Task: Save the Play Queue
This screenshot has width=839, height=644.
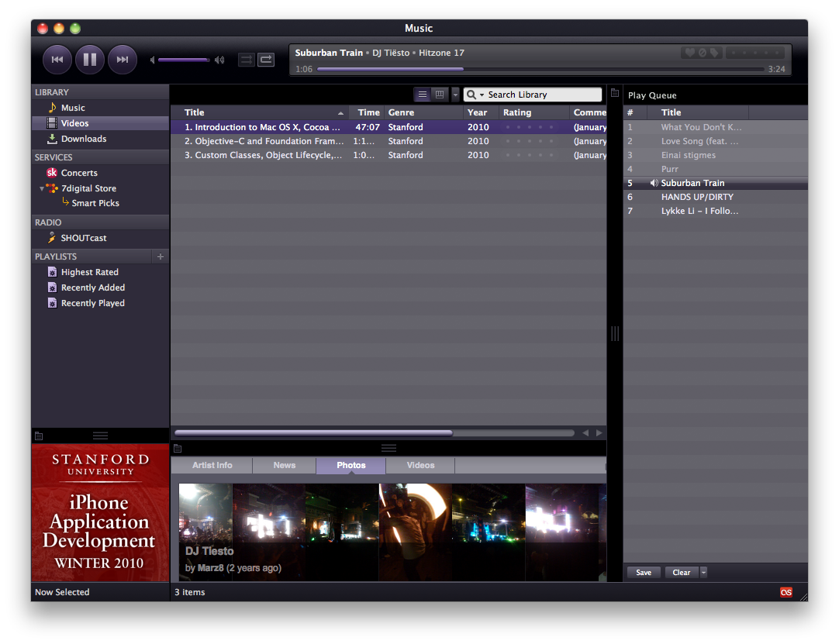Action: click(644, 573)
